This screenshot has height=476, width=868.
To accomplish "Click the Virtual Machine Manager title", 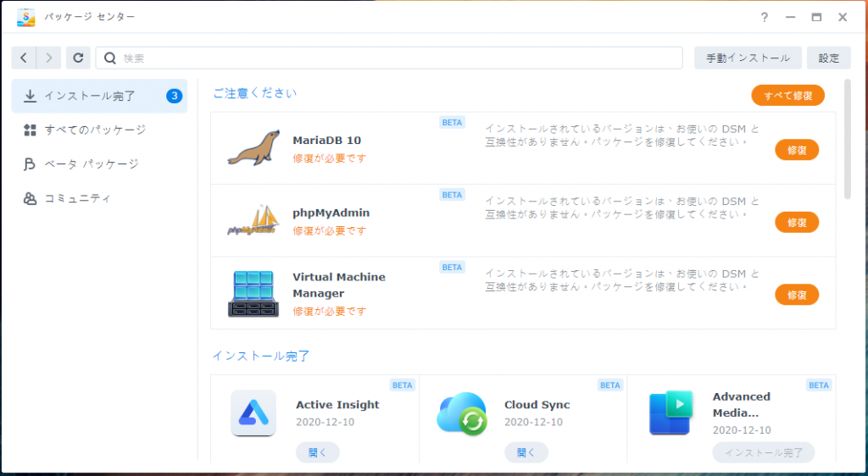I will tap(339, 285).
